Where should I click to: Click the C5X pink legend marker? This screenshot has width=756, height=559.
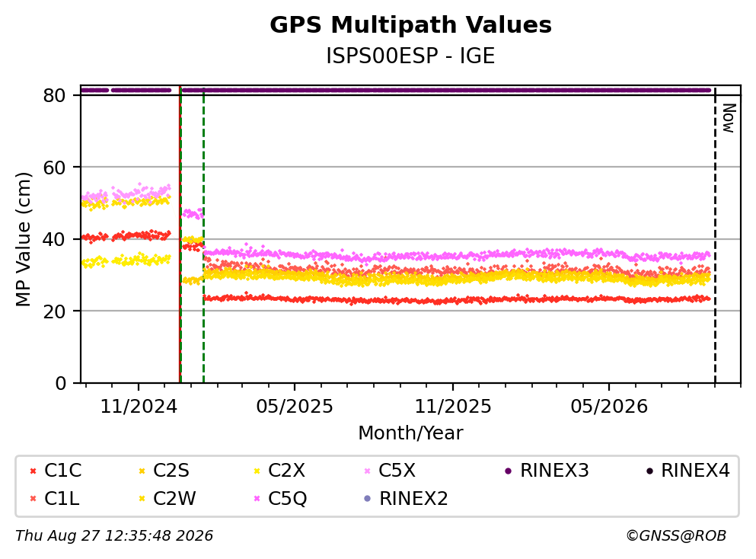coord(368,471)
